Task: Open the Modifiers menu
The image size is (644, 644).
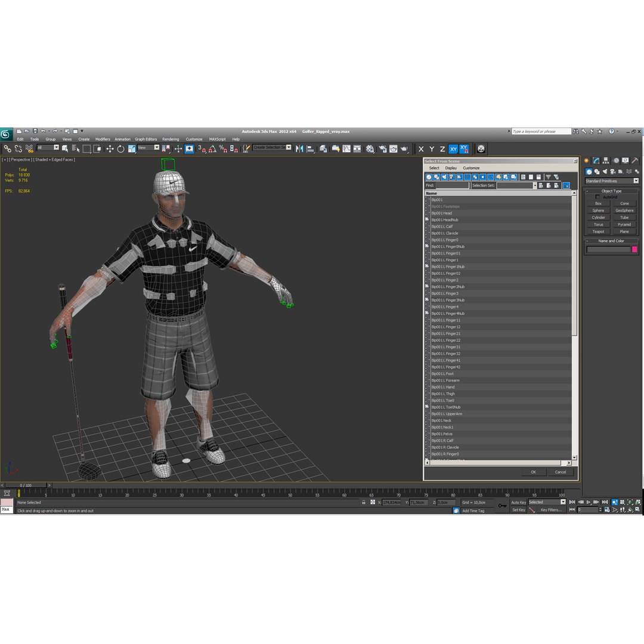Action: (x=103, y=139)
